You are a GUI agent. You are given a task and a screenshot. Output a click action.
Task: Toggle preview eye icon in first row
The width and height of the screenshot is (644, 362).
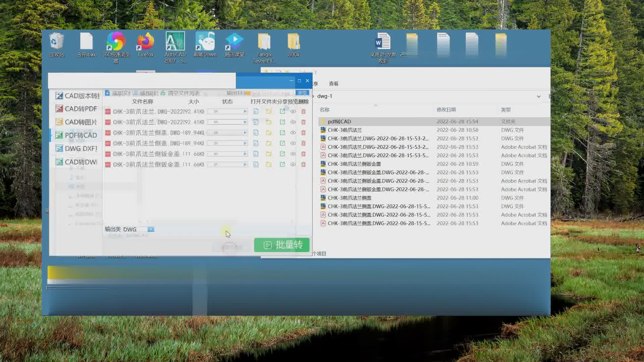pyautogui.click(x=293, y=111)
